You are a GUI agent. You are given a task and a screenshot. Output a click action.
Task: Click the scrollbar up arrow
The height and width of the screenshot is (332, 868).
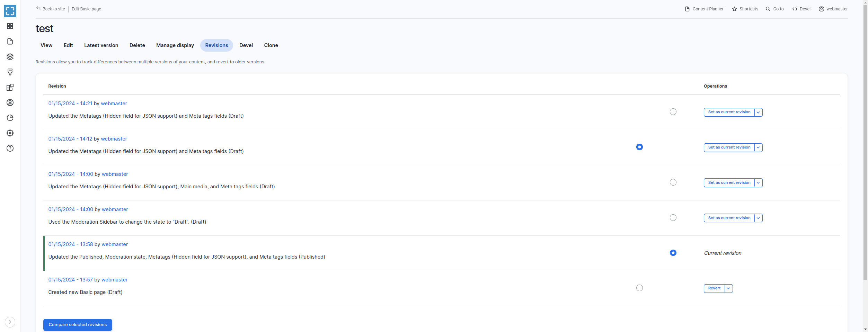click(x=865, y=2)
